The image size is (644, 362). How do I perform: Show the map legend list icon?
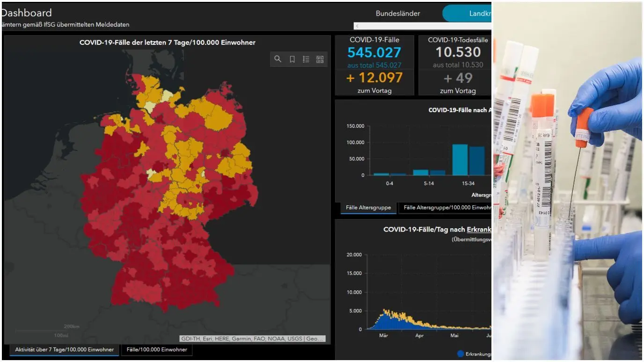pyautogui.click(x=306, y=59)
